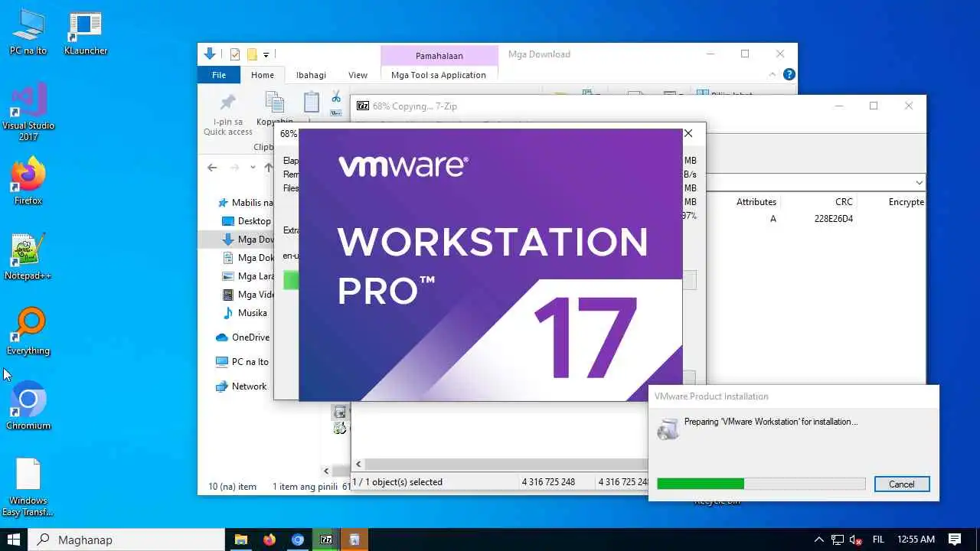Switch to the View ribbon tab
This screenshot has width=980, height=551.
pos(358,75)
